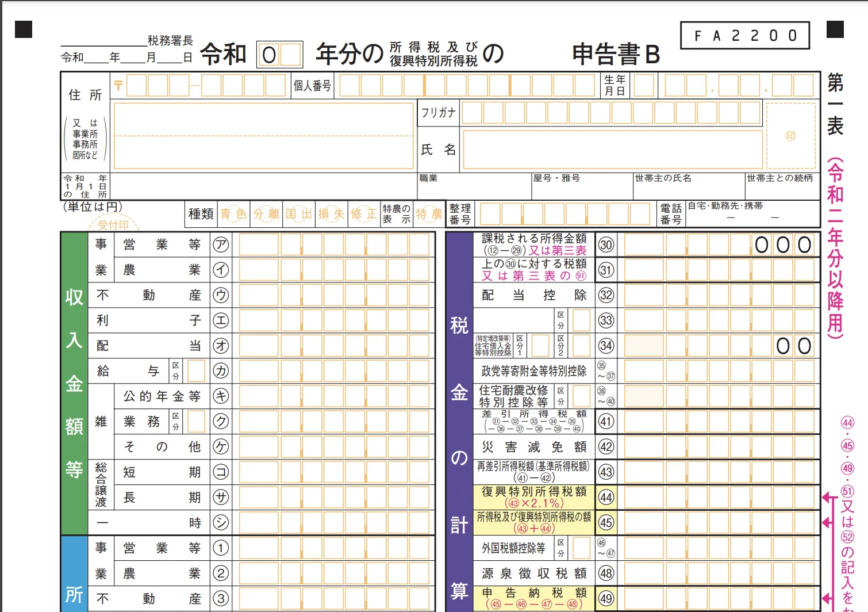Click the green 収入金額等 section header
The height and width of the screenshot is (612, 868).
click(74, 382)
